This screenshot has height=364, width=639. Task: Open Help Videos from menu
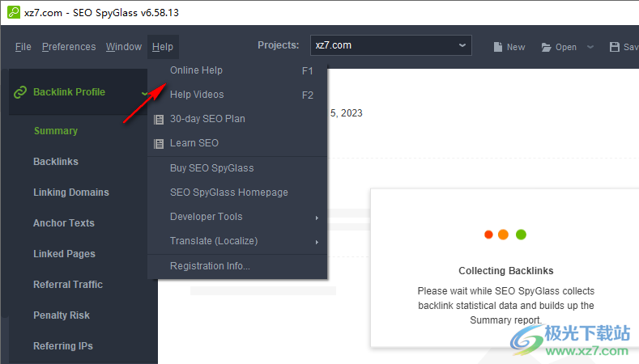[237, 95]
